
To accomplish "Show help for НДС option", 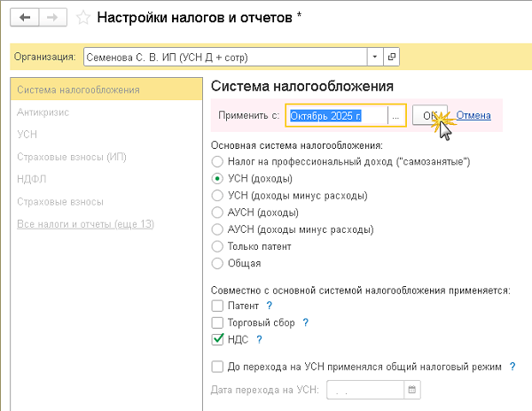I will 259,339.
